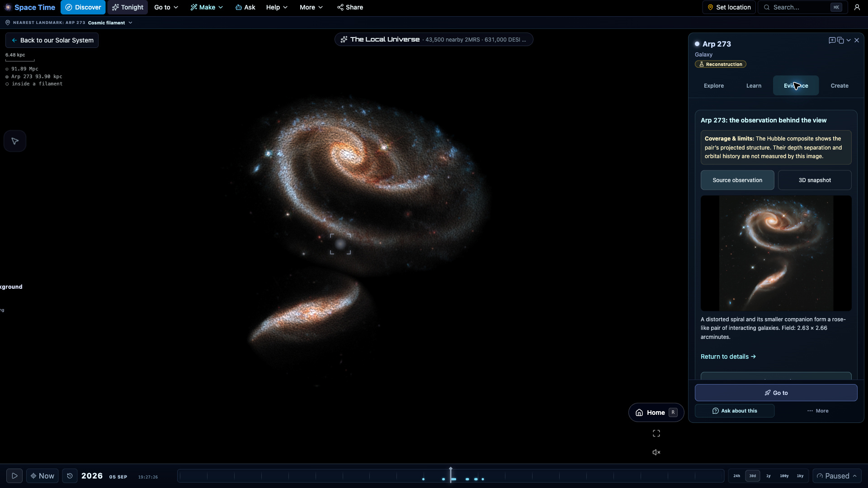Click the year 2026 readout

coord(92,476)
